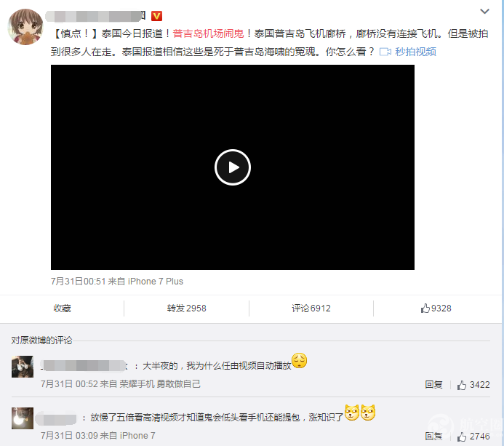Click the iPhone 7 Plus source link
The height and width of the screenshot is (446, 504).
[156, 282]
